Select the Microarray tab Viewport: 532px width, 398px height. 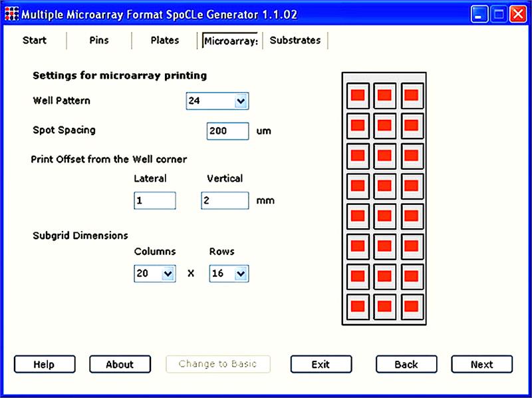click(231, 41)
